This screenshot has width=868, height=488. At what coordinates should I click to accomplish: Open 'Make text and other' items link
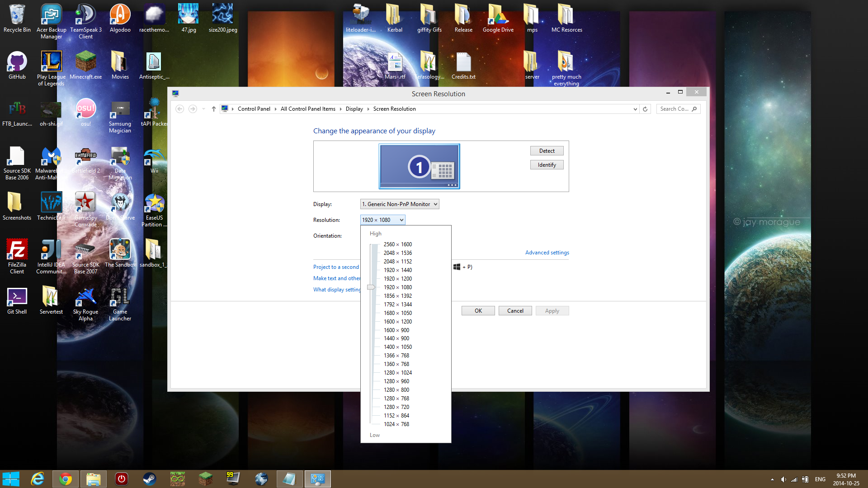(x=337, y=278)
